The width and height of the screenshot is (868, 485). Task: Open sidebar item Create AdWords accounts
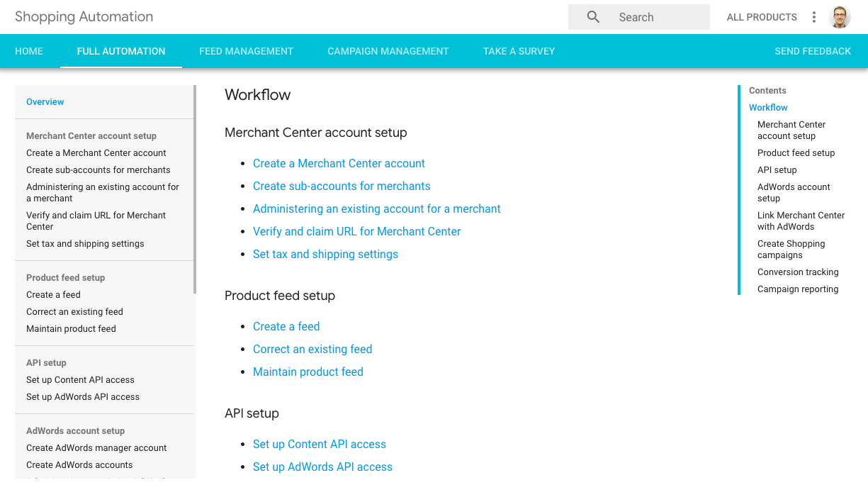pos(79,465)
